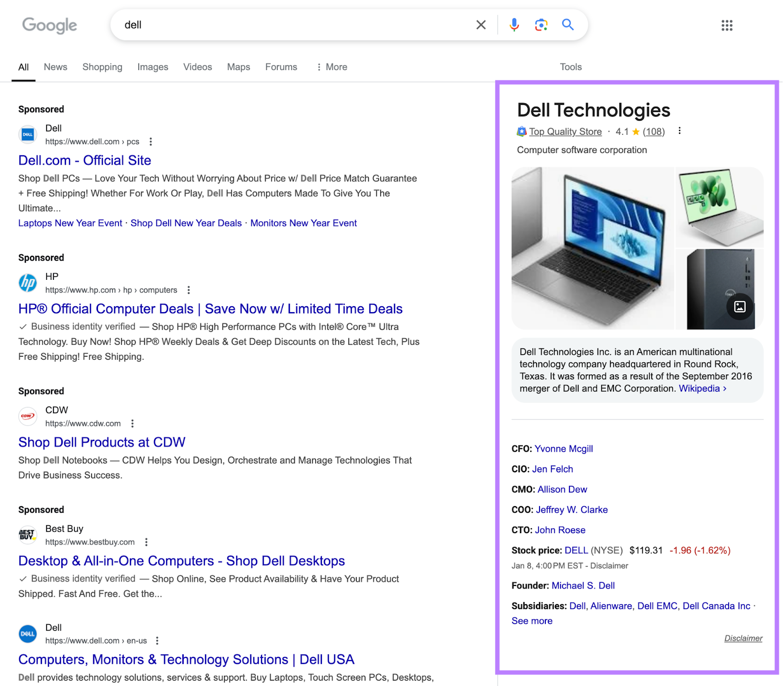Click Shop Dell New Year Deals sitelink

click(x=186, y=223)
